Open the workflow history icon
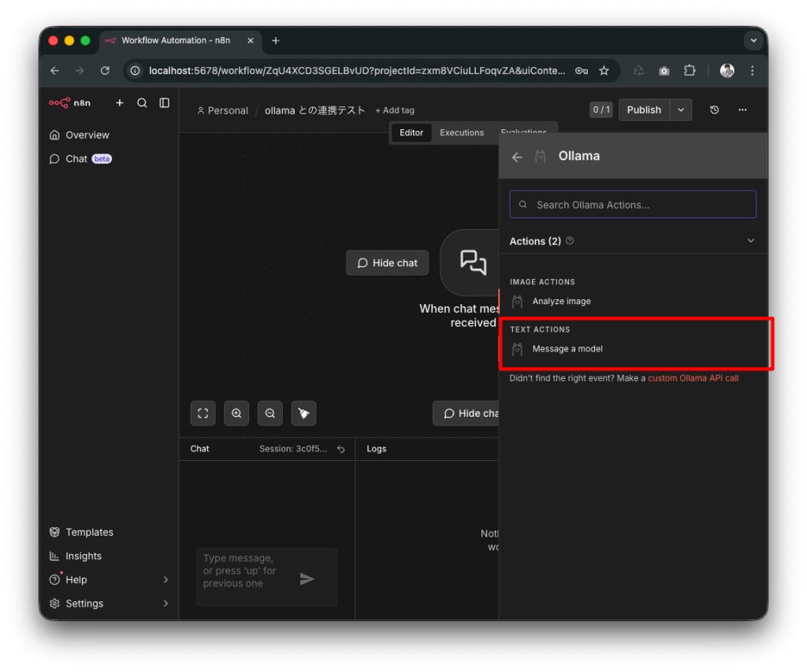The height and width of the screenshot is (672, 807). 714,110
